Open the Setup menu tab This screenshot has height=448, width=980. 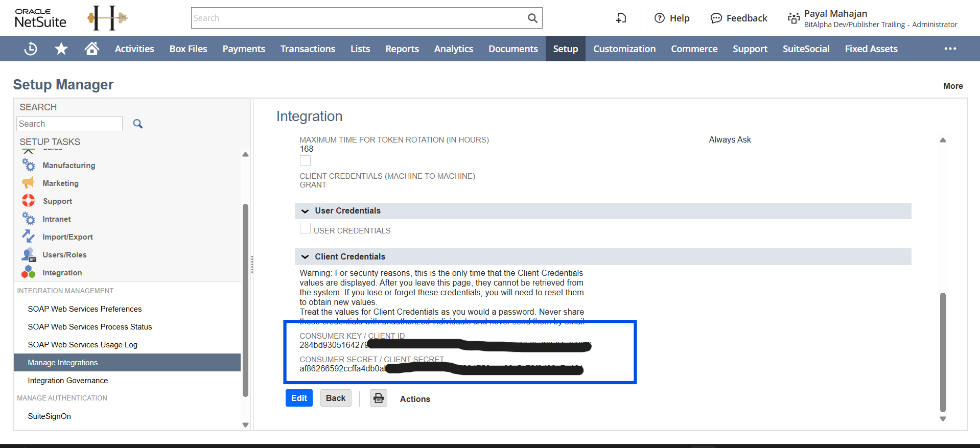click(x=566, y=49)
